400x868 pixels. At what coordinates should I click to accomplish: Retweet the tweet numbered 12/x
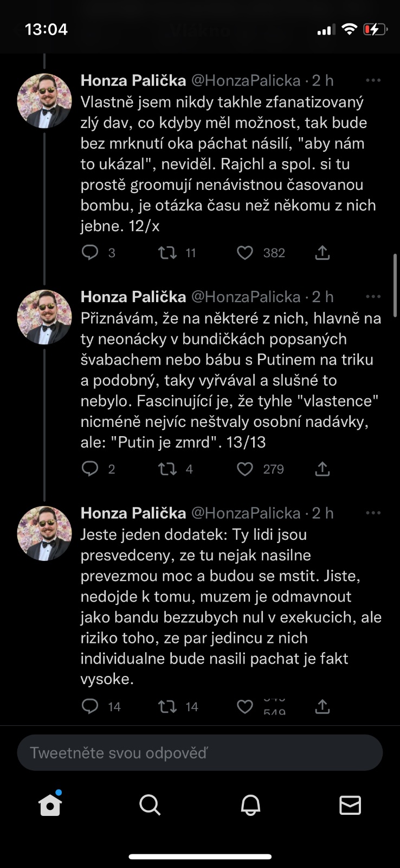(x=167, y=253)
